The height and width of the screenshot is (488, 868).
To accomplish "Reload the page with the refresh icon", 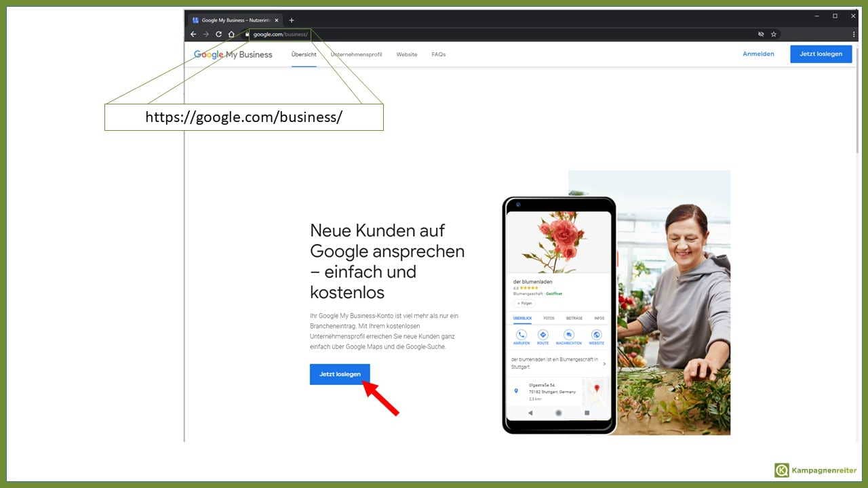I will click(218, 34).
